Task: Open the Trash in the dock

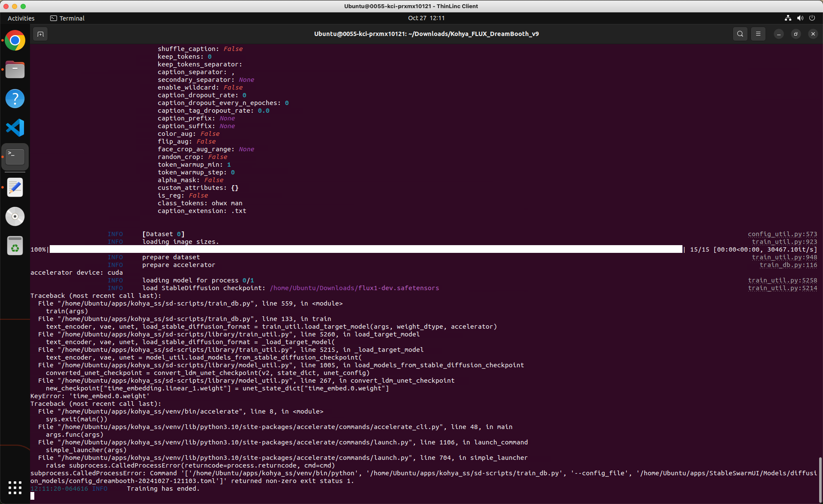Action: 15,246
